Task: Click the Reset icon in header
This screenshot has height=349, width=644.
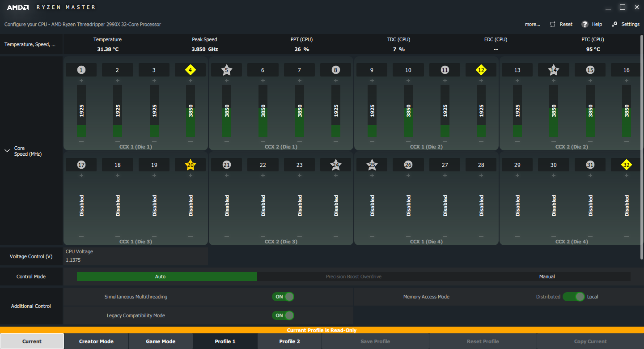Action: pyautogui.click(x=553, y=24)
